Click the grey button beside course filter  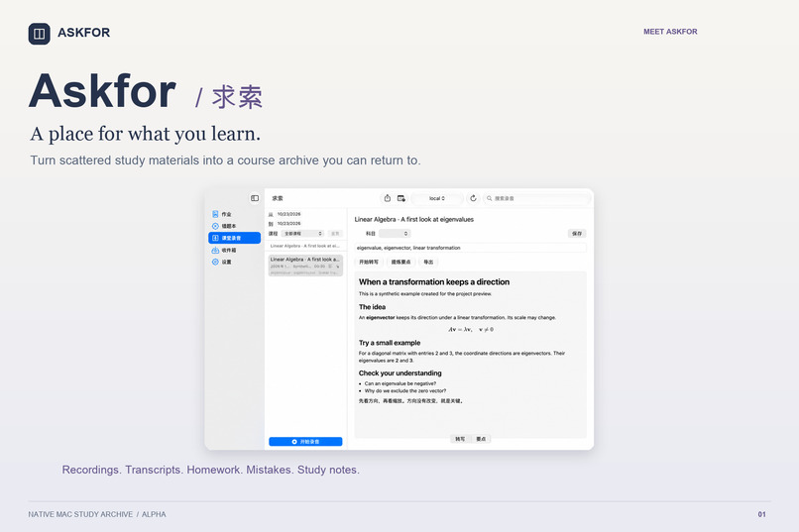[x=335, y=233]
